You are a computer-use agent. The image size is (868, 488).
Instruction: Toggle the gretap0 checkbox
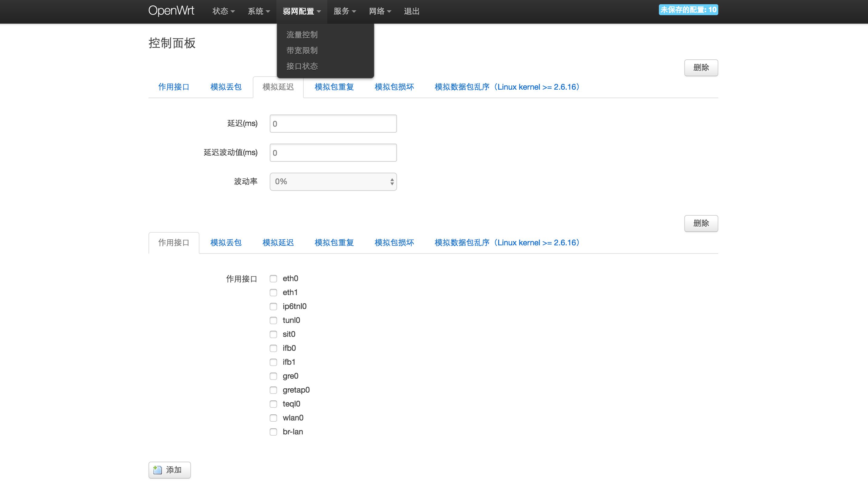pos(273,390)
